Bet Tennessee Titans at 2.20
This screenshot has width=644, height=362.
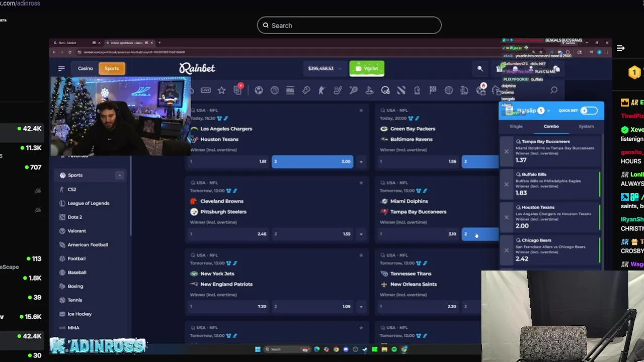click(x=419, y=306)
